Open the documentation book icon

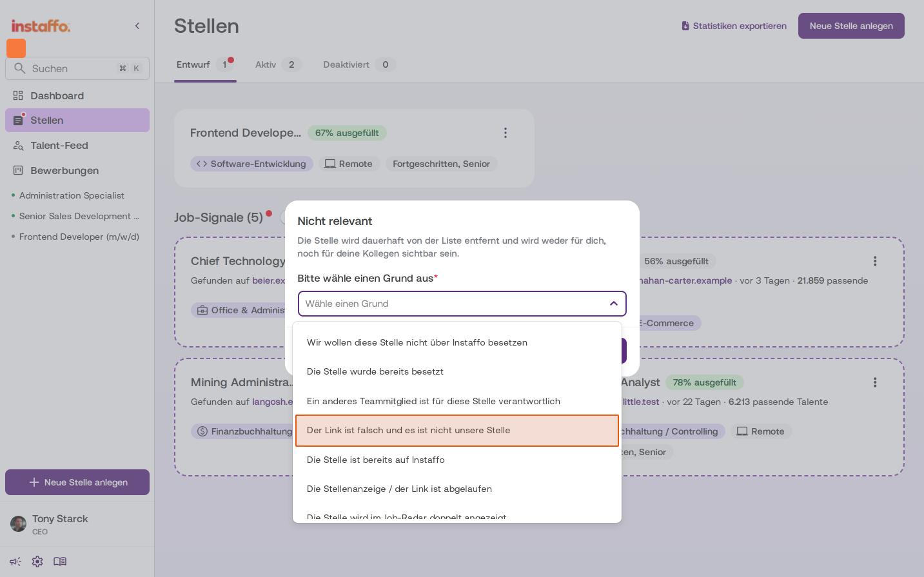pyautogui.click(x=60, y=562)
